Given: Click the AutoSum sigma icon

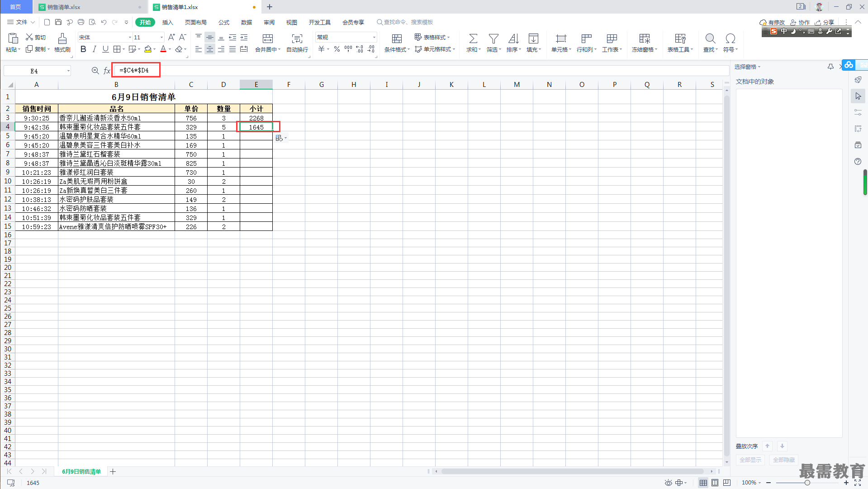Looking at the screenshot, I should point(473,38).
